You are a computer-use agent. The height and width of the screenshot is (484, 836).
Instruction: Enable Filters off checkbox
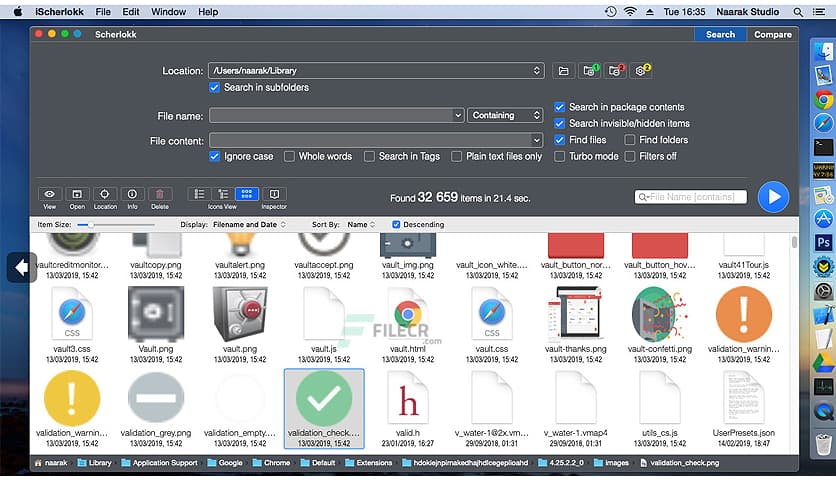click(x=630, y=157)
